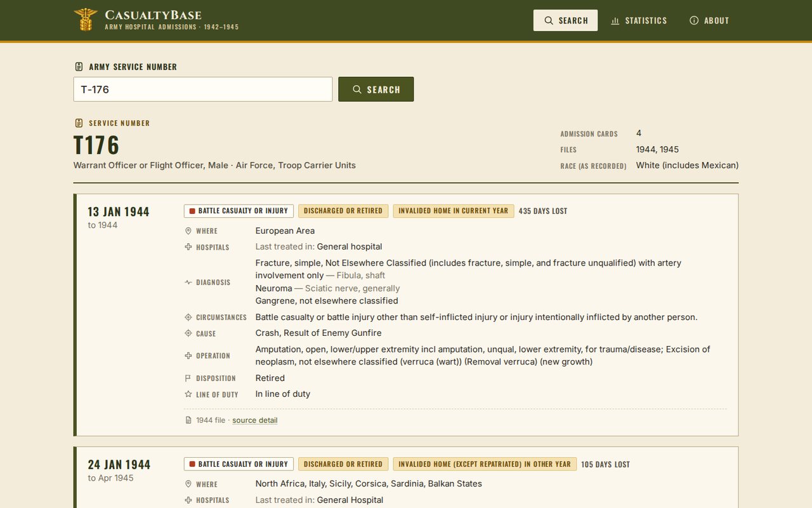Screen dimensions: 812x508
Task: Click the 435 Days Lost text
Action: [543, 211]
